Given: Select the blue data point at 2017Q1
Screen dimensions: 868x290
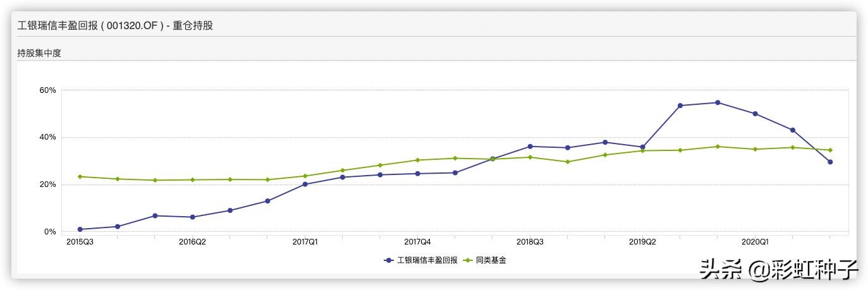Looking at the screenshot, I should (x=305, y=184).
